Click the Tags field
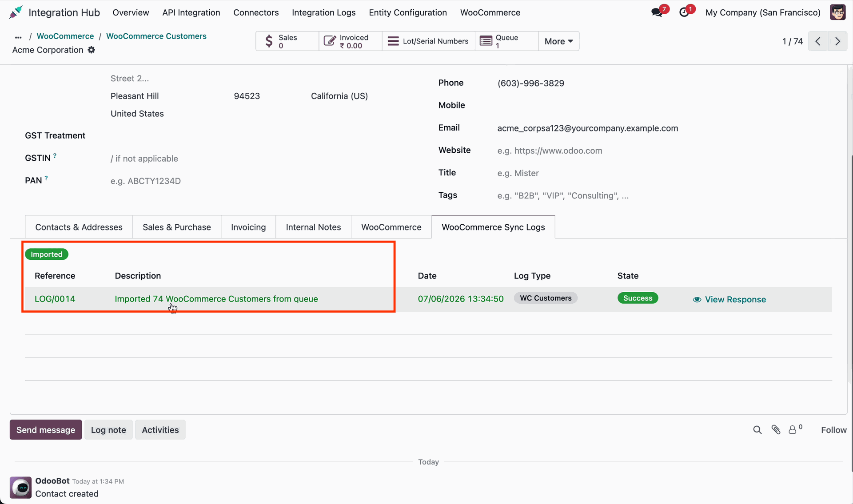This screenshot has height=504, width=853. pos(664,196)
